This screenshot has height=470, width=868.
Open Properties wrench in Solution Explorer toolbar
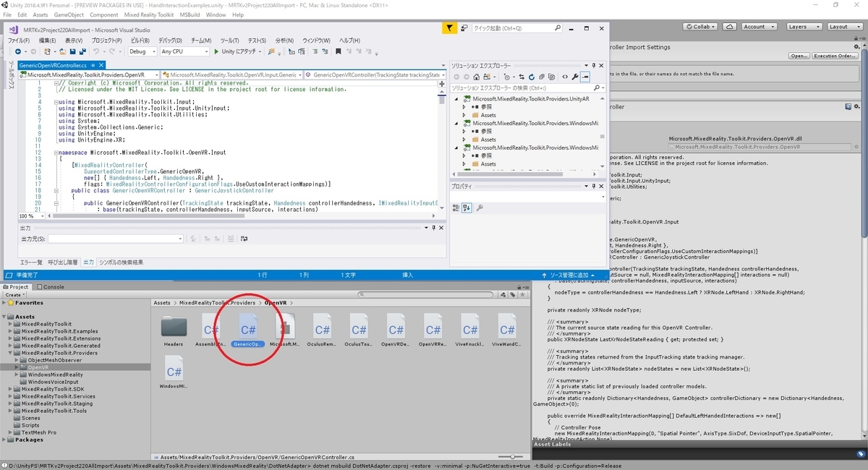tap(575, 77)
